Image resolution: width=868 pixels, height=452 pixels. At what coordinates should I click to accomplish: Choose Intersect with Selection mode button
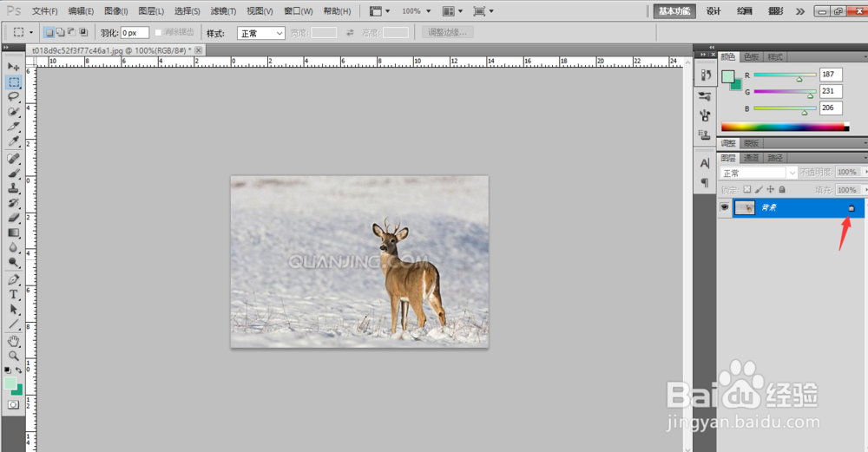pyautogui.click(x=83, y=33)
